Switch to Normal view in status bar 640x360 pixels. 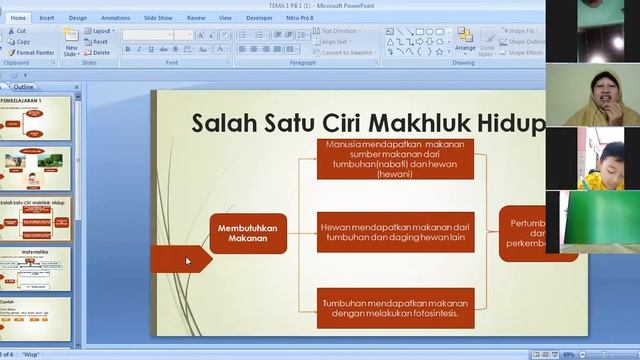click(536, 355)
